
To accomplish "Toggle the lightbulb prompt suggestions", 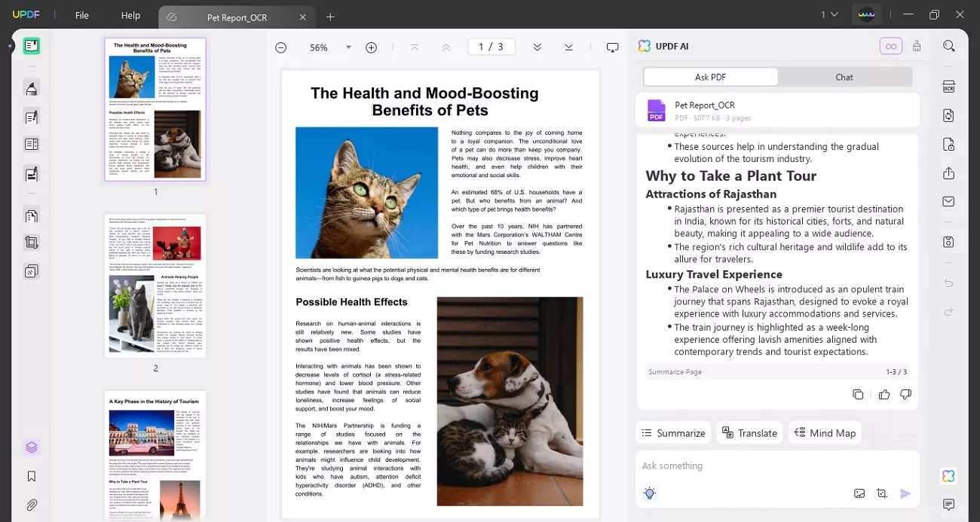I will click(649, 493).
